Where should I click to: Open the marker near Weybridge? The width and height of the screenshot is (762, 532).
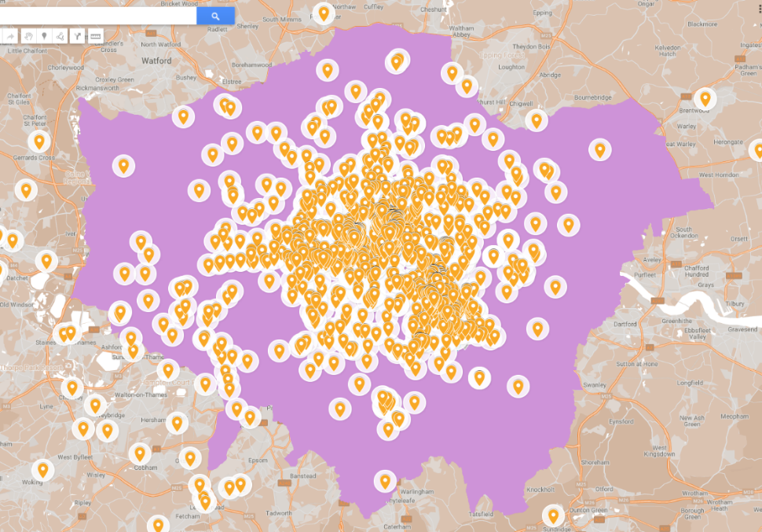(95, 404)
